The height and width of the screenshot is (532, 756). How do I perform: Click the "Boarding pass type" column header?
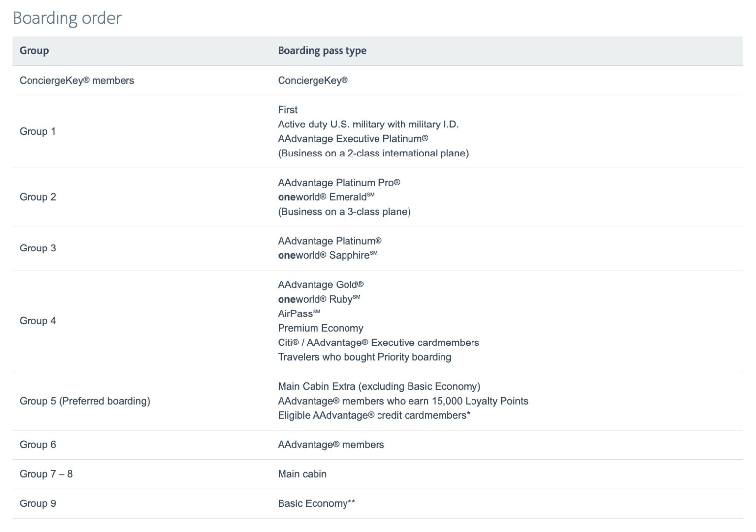coord(322,51)
